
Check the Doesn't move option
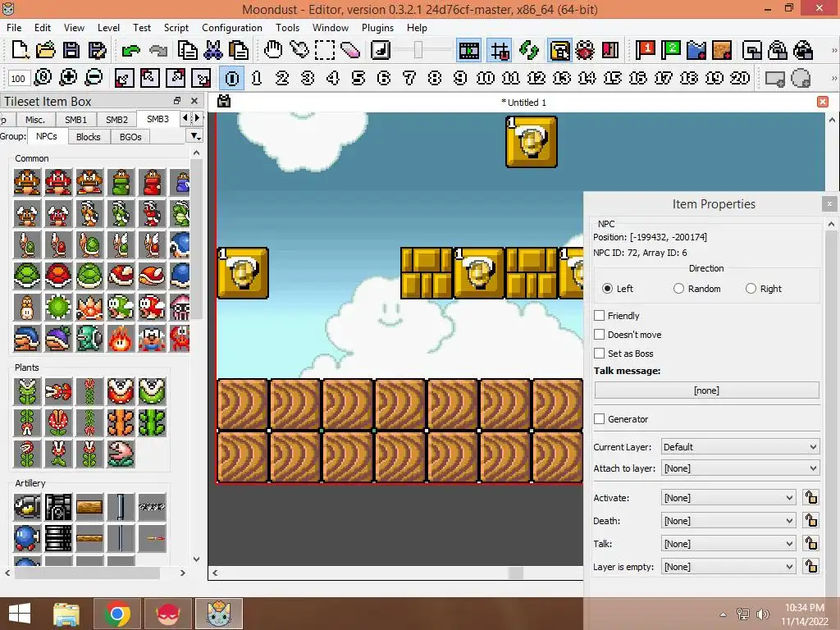[600, 335]
